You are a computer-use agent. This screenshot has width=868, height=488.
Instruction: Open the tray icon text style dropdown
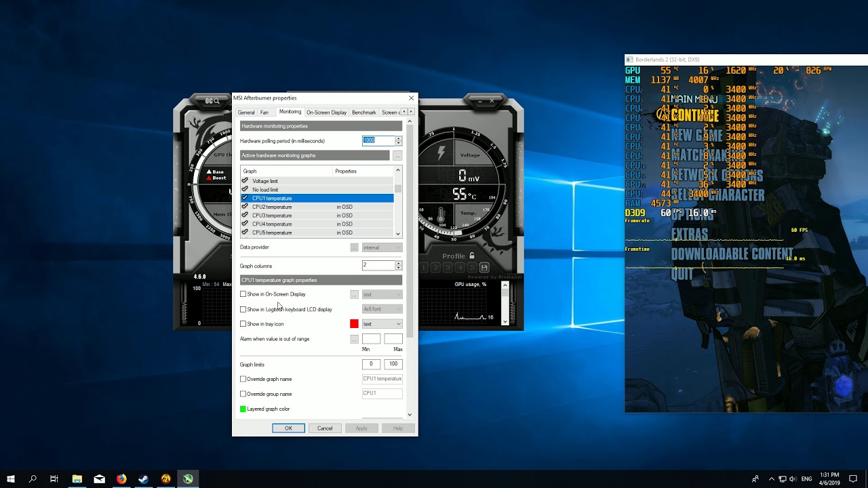click(x=382, y=324)
